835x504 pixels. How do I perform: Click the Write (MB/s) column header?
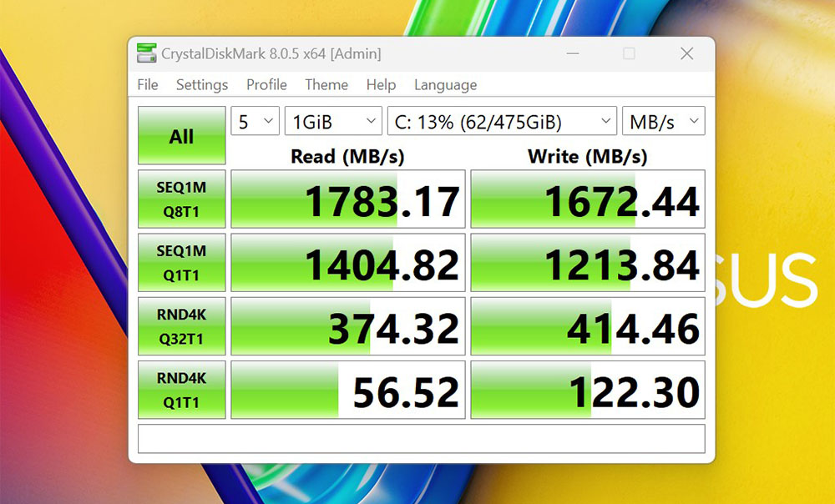[587, 157]
